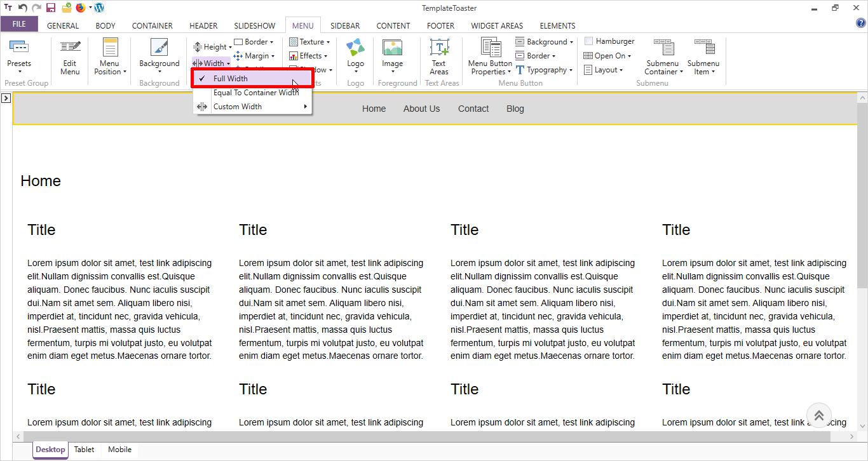Open the help question mark icon
The height and width of the screenshot is (461, 868).
(861, 23)
